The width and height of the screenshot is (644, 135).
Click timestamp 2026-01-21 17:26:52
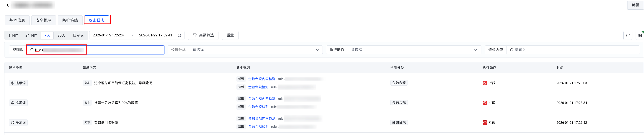571,123
